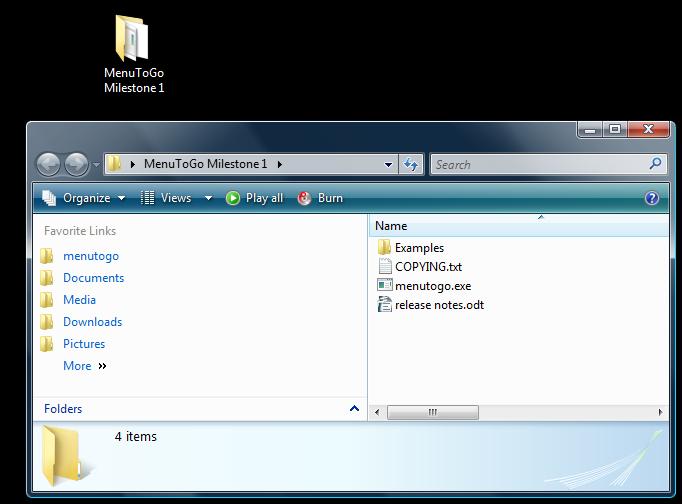
Task: Click the Refresh button beside address bar
Action: (411, 165)
